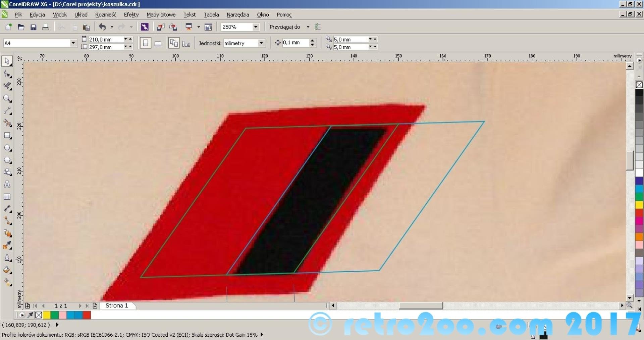Expand the A4 page size dropdown
This screenshot has height=340, width=644.
tap(73, 43)
